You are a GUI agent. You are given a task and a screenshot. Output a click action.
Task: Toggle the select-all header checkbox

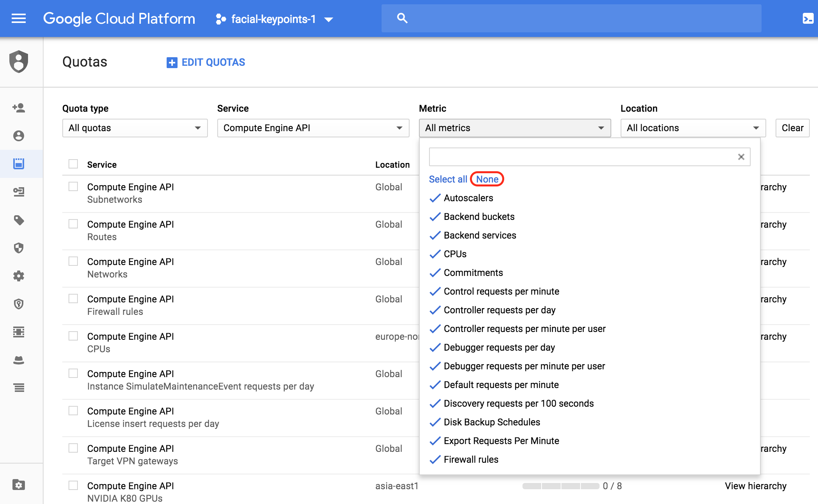(x=73, y=164)
